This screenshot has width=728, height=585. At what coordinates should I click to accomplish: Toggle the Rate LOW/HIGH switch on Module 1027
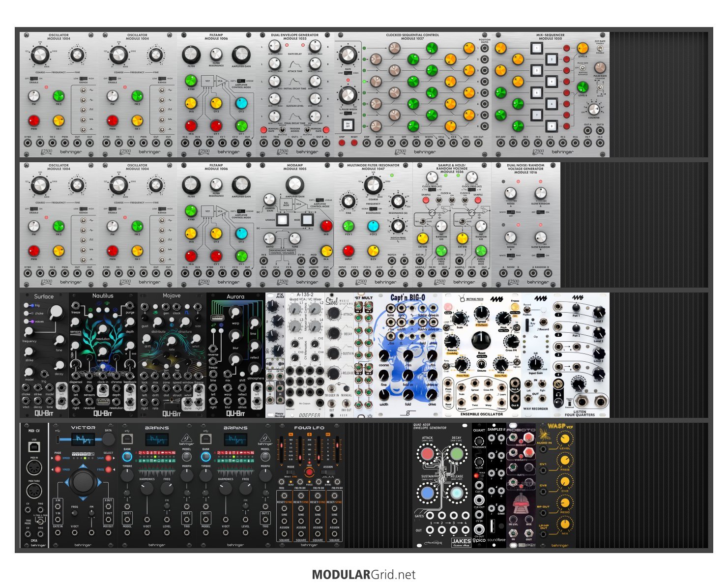(348, 73)
